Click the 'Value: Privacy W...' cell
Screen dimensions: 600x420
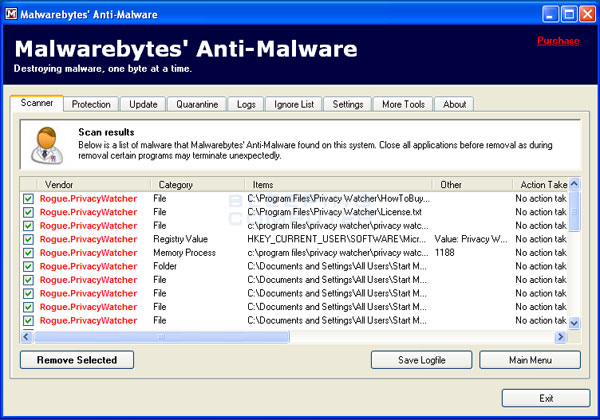tap(471, 239)
